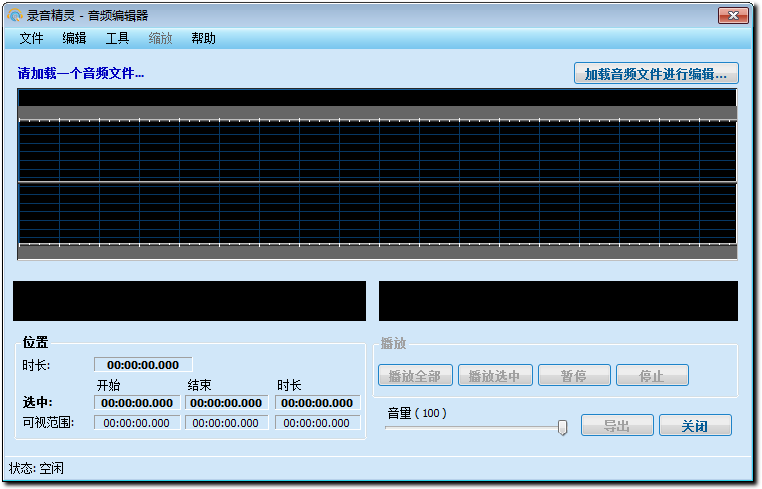Click the 音量 slider thumb
The height and width of the screenshot is (489, 762).
click(562, 428)
